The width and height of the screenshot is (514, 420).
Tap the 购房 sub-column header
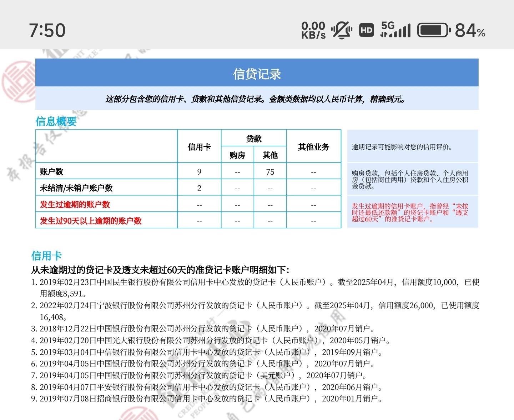pos(237,155)
